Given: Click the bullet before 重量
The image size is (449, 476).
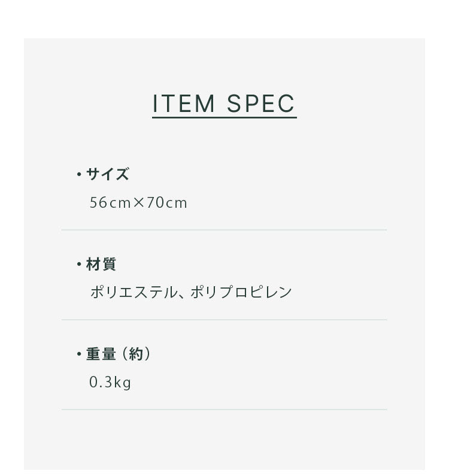Looking at the screenshot, I should coord(78,354).
